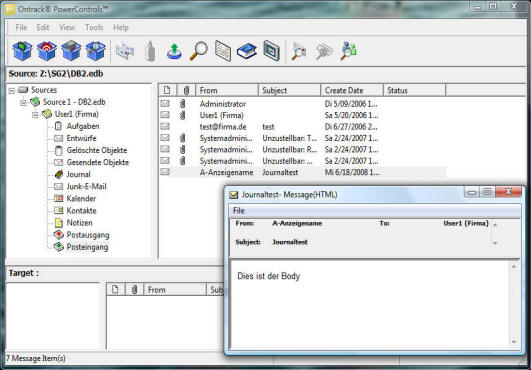Click the magnifier over cards toolbar icon
Image resolution: width=531 pixels, height=370 pixels.
point(298,51)
